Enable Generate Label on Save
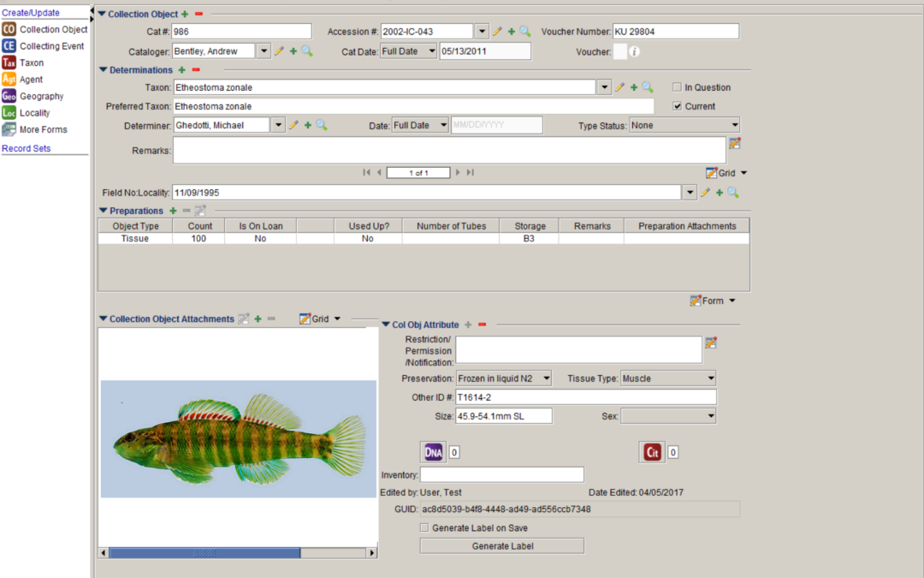 (424, 528)
